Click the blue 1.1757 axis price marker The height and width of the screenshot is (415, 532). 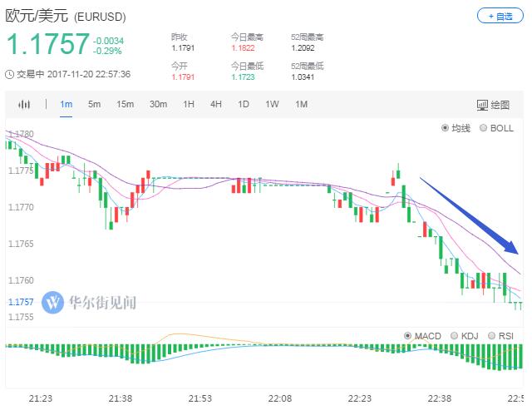21,302
